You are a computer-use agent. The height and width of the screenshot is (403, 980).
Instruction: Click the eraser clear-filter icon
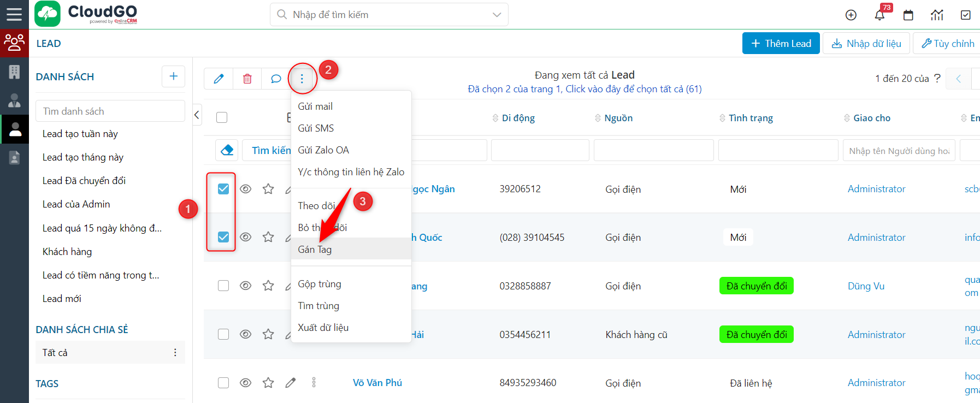[x=227, y=150]
